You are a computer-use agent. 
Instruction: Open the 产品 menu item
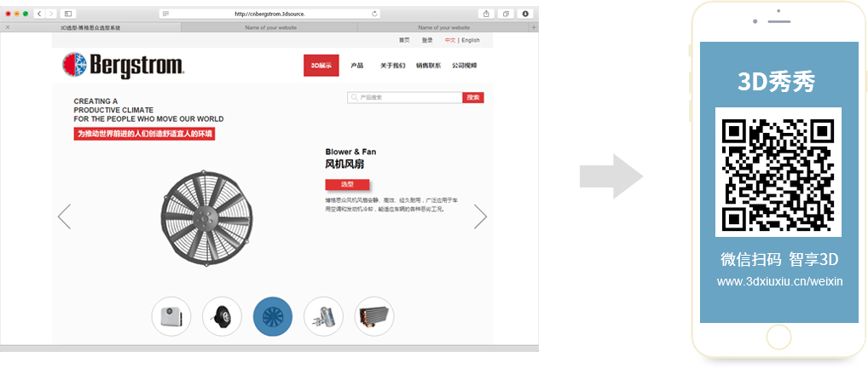357,66
